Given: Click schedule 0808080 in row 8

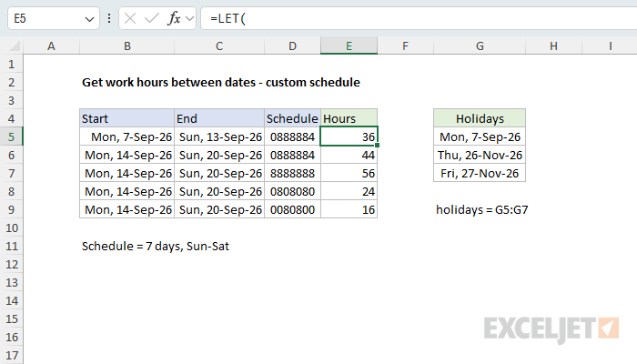Looking at the screenshot, I should tap(292, 191).
